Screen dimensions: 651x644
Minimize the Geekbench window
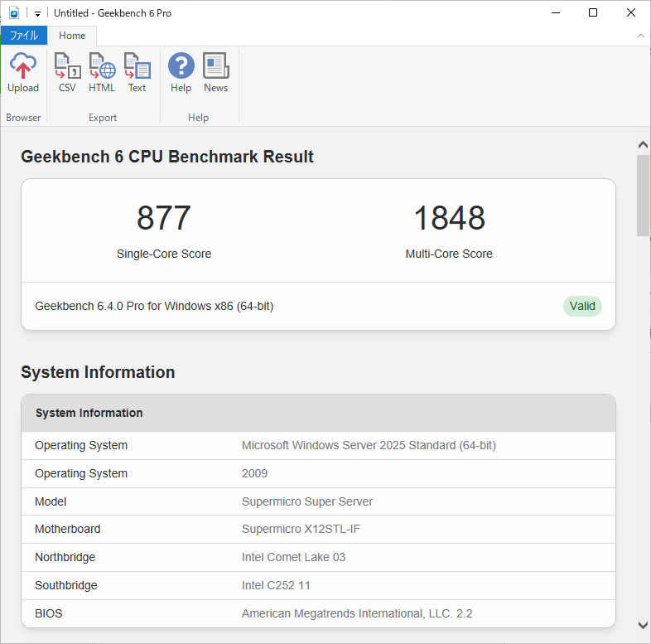click(x=555, y=13)
